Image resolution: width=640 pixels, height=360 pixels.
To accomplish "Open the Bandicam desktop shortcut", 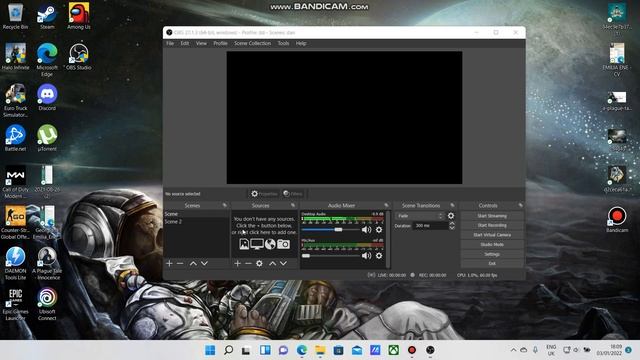I will (x=617, y=219).
